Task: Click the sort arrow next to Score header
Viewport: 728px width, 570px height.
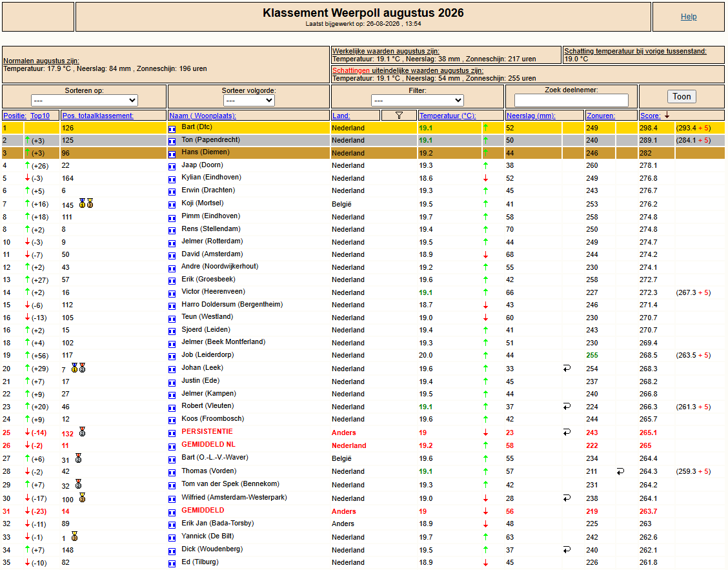Action: pos(667,115)
